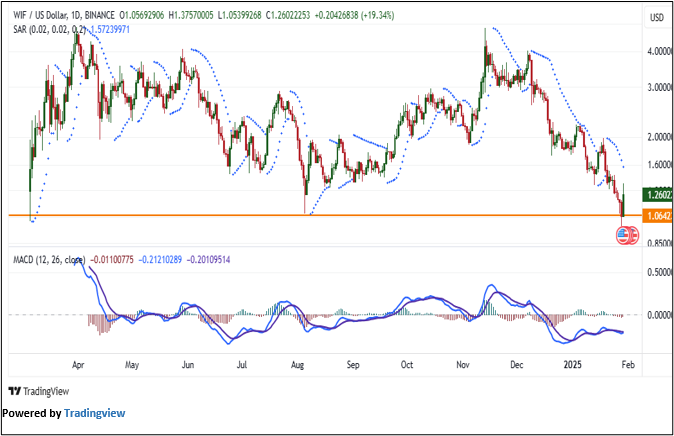Click the open value O1.05692906
Viewport: 674px width, 436px height.
pyautogui.click(x=142, y=15)
